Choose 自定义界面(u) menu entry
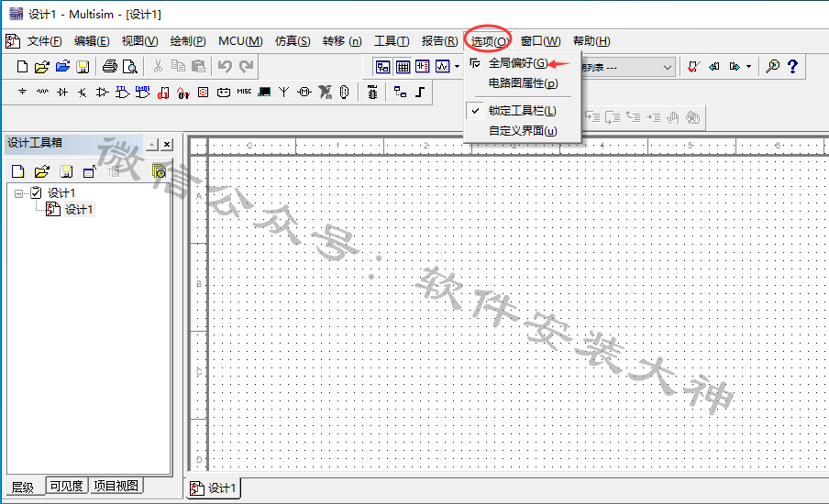 [x=523, y=131]
